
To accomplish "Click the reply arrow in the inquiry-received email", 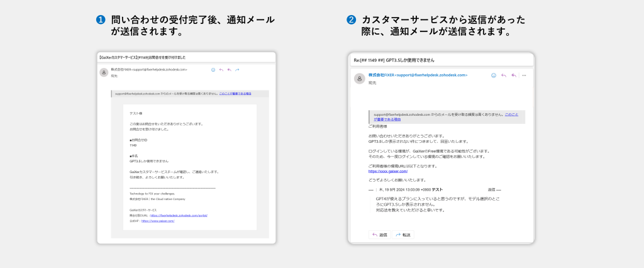I will pyautogui.click(x=221, y=70).
